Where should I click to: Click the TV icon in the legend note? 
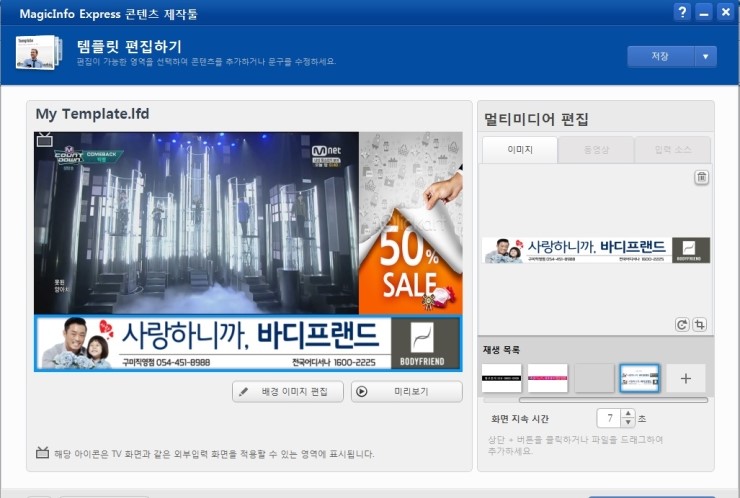pos(42,453)
